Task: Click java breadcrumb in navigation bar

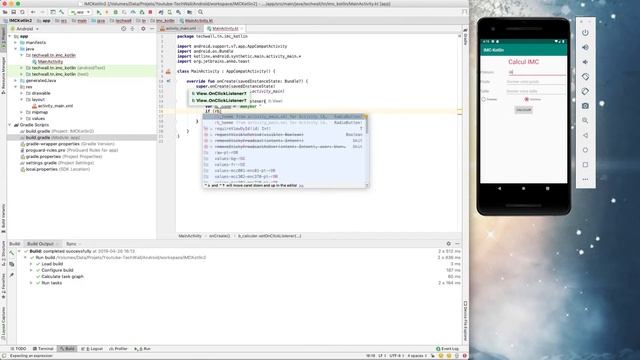Action: [x=98, y=20]
